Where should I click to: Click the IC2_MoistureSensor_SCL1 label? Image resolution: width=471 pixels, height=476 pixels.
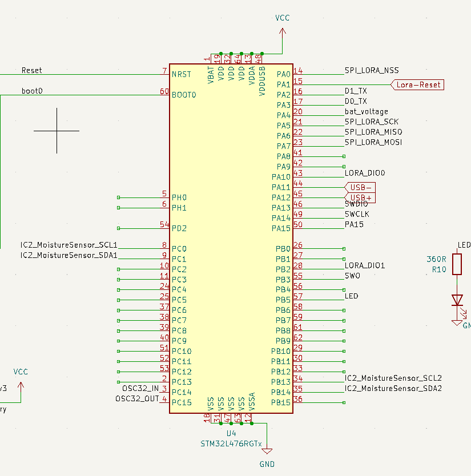69,245
